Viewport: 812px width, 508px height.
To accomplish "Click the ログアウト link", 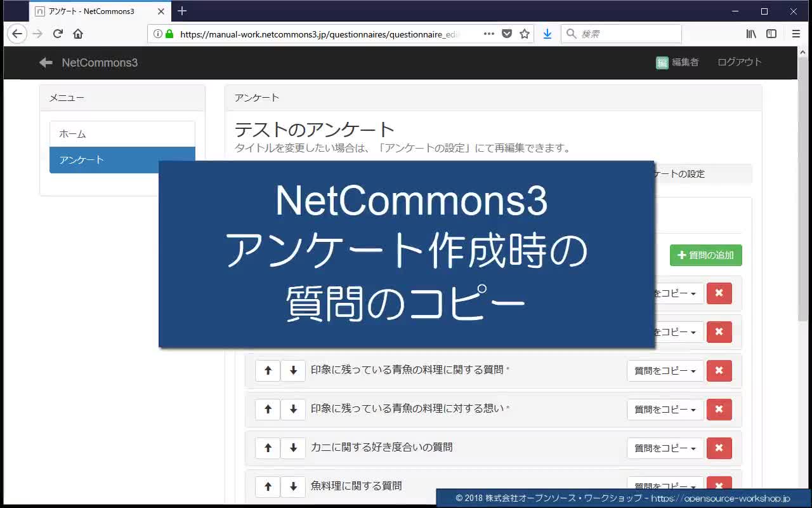I will click(740, 62).
